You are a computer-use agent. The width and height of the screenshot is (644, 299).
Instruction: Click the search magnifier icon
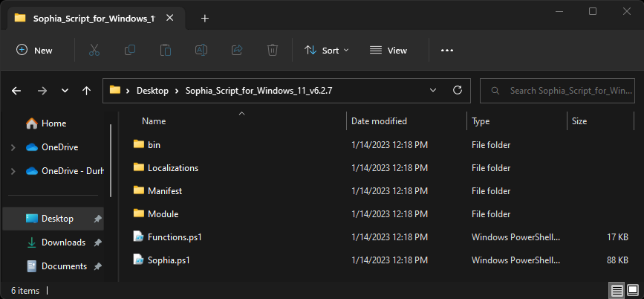point(495,91)
